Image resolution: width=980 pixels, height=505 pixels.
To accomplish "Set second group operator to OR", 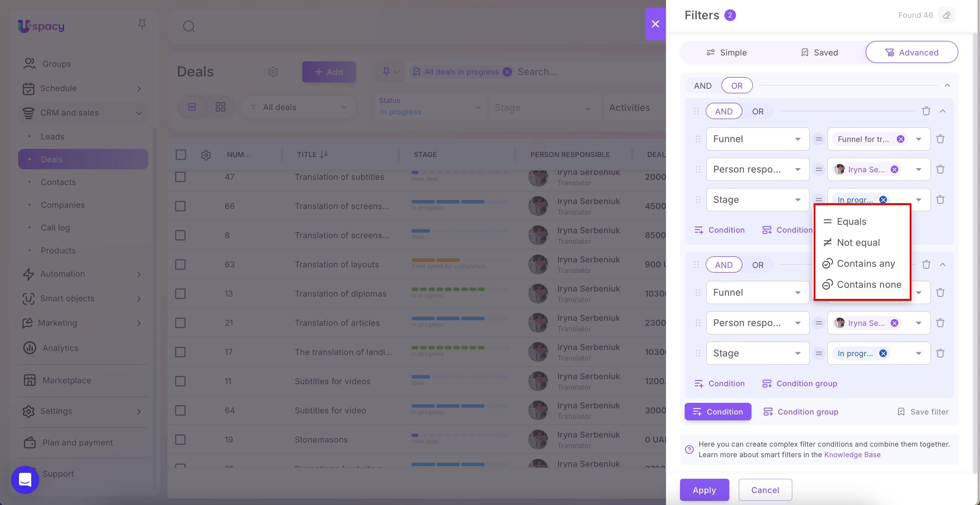I will coord(757,265).
